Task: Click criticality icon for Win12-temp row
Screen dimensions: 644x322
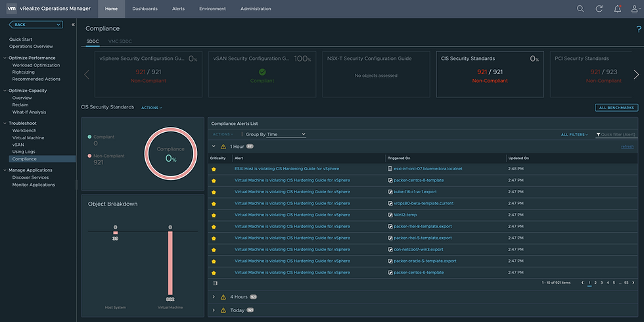Action: 214,215
